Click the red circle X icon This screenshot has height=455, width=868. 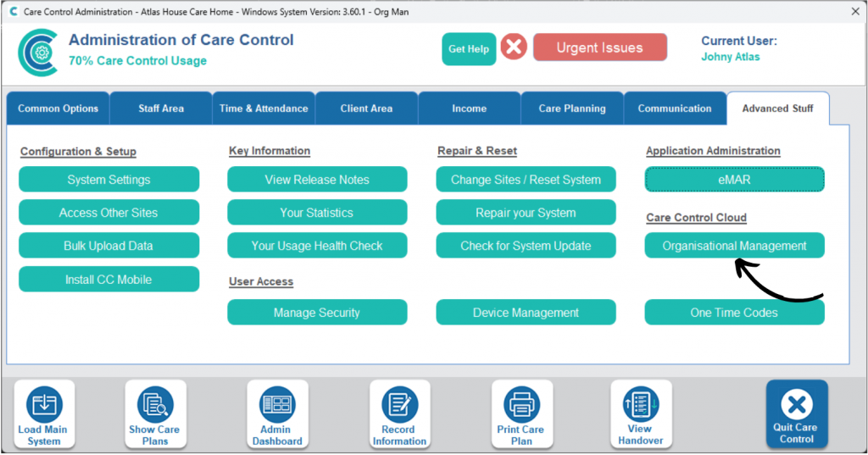tap(514, 47)
